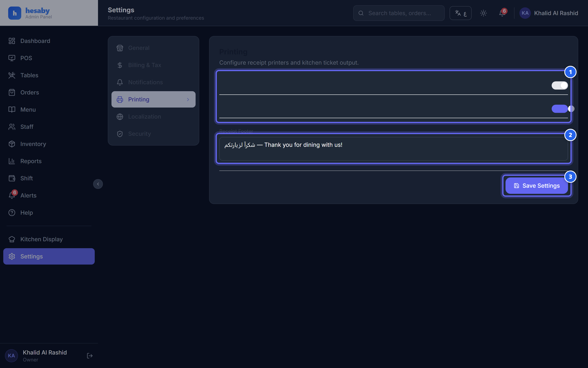Click "Restaurant configuration and preferences" subtitle
588x368 pixels.
tap(156, 18)
